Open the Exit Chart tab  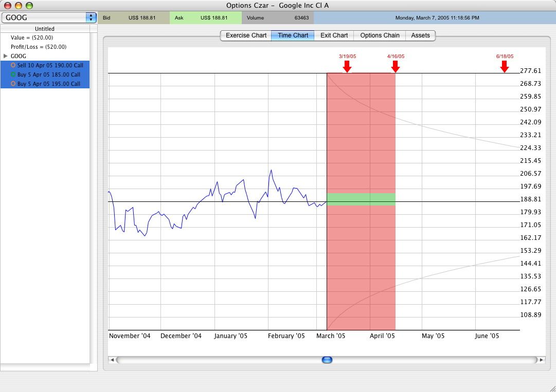click(x=334, y=35)
